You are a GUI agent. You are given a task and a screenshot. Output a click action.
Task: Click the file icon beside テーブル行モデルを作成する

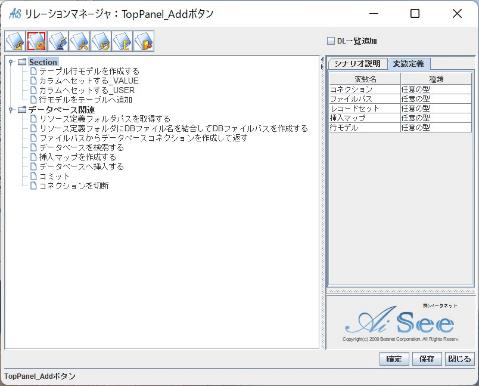[x=33, y=71]
